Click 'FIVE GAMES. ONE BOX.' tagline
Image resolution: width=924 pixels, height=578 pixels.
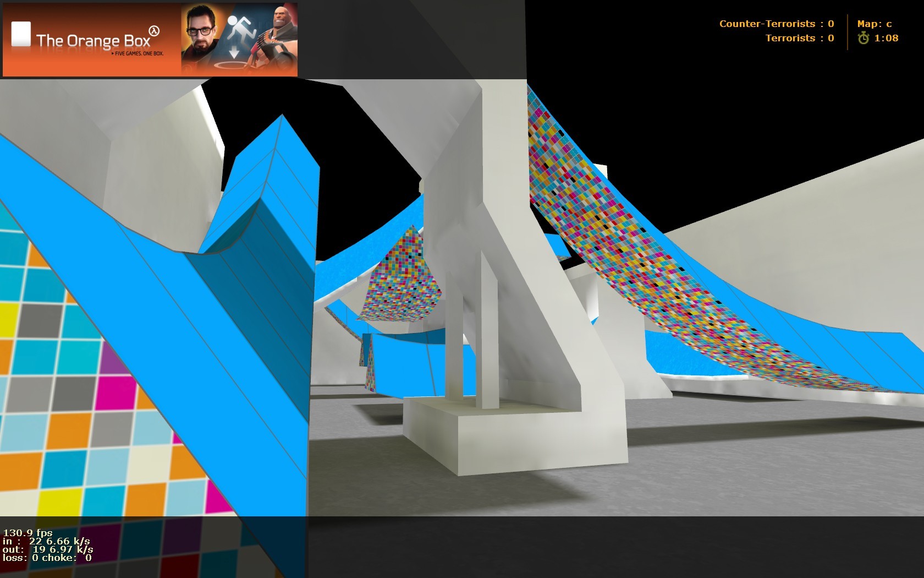[137, 53]
